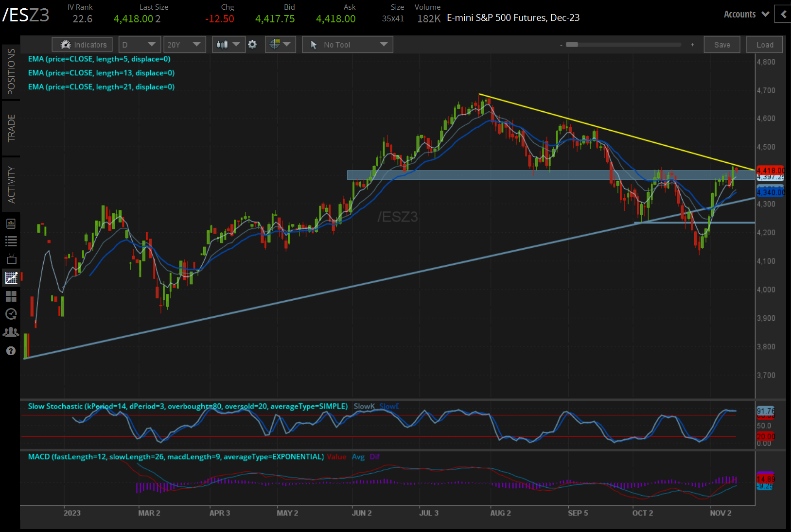Select the chart grid icon in sidebar

click(x=11, y=278)
